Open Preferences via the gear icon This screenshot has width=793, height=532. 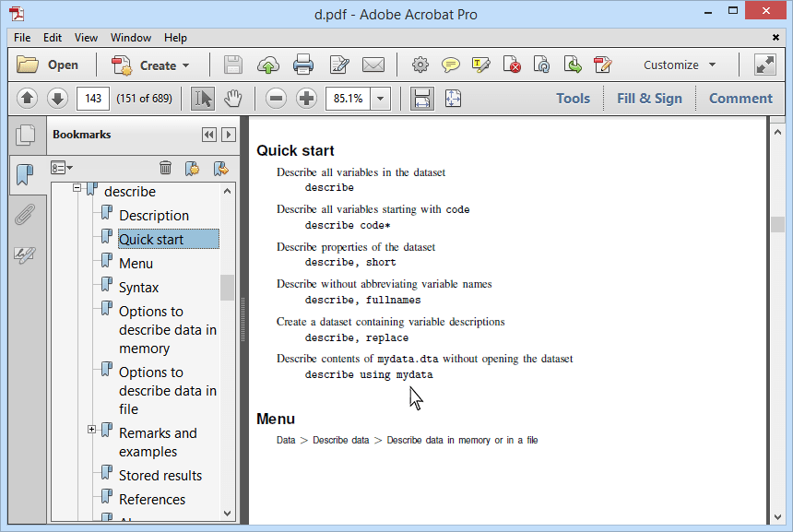(420, 65)
